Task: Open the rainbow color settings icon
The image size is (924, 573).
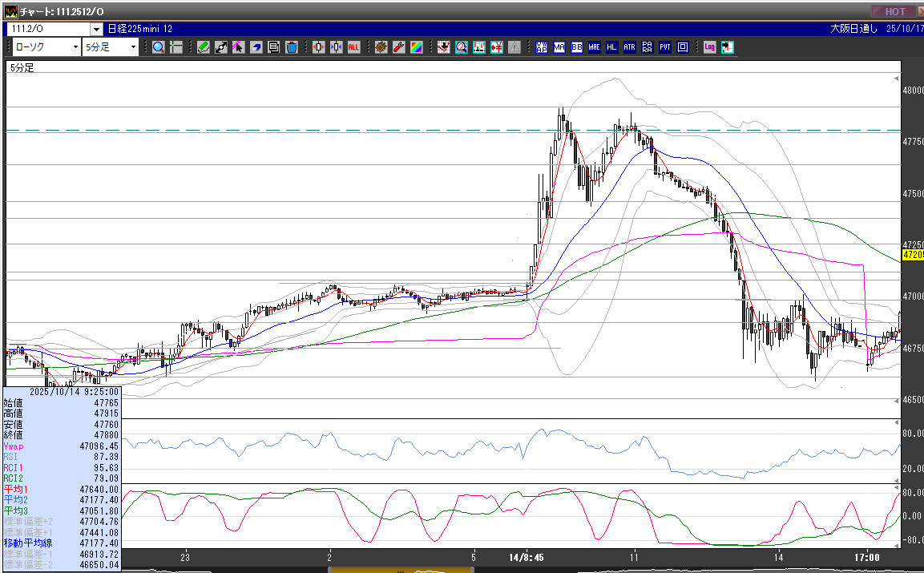Action: pyautogui.click(x=416, y=47)
